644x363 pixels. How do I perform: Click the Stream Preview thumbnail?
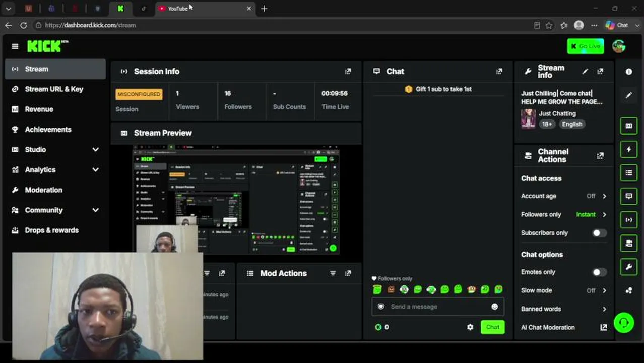click(236, 200)
